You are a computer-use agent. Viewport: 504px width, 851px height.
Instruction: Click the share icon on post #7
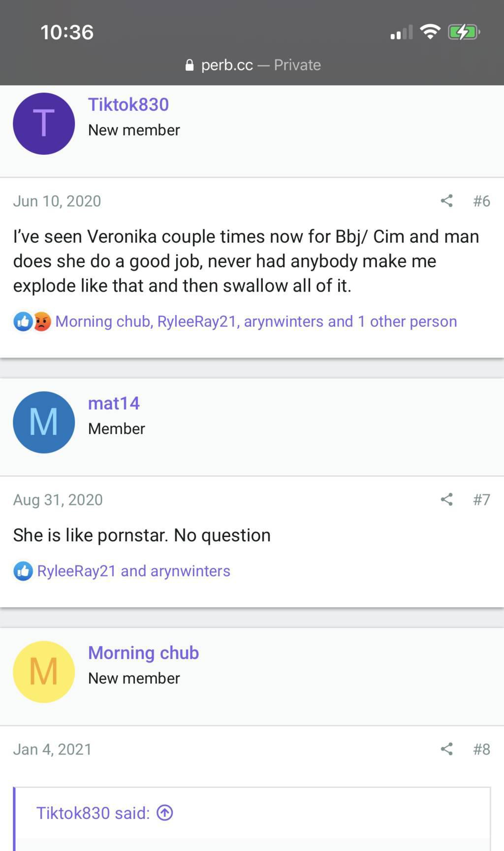(446, 499)
